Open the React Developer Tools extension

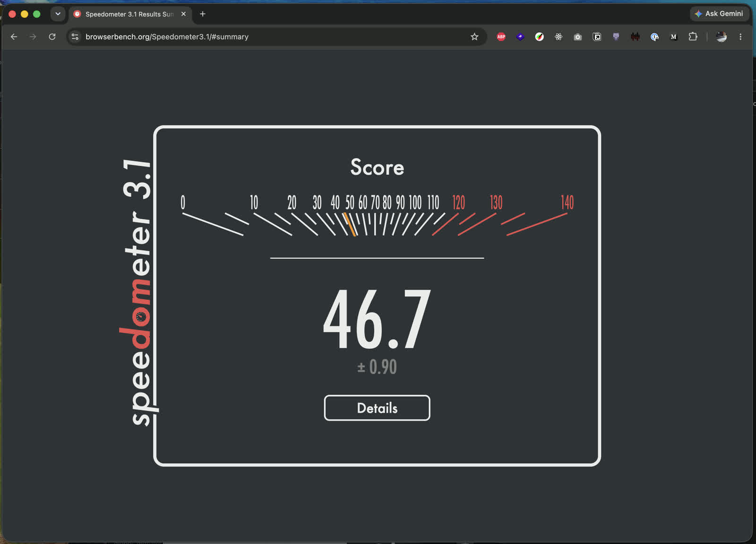(558, 37)
